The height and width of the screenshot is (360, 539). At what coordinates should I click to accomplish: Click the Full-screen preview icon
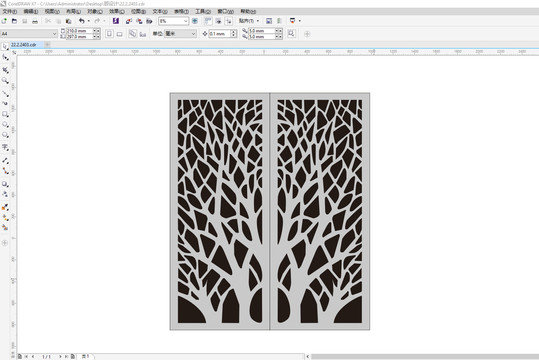click(195, 21)
